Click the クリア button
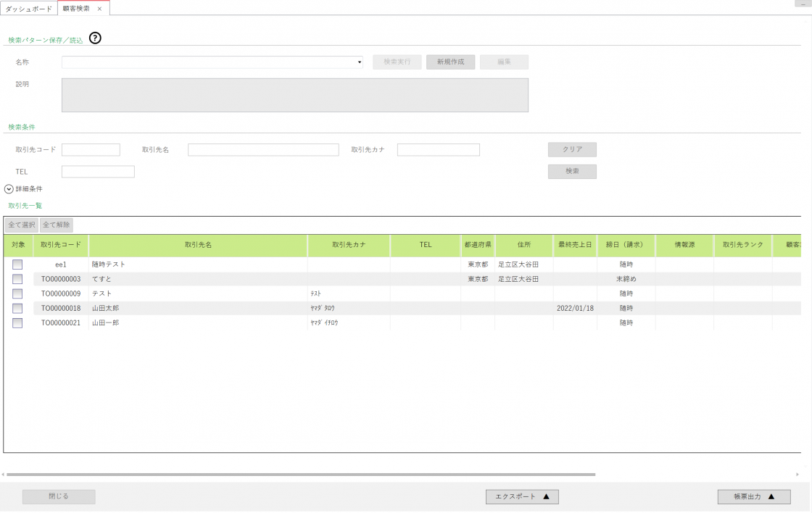Viewport: 812px width, 513px height. click(x=572, y=149)
